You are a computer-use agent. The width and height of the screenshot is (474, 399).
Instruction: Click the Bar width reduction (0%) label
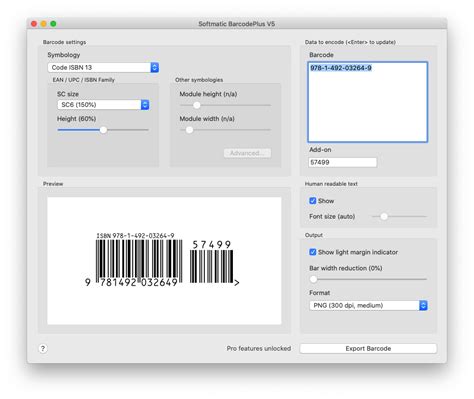tap(346, 268)
